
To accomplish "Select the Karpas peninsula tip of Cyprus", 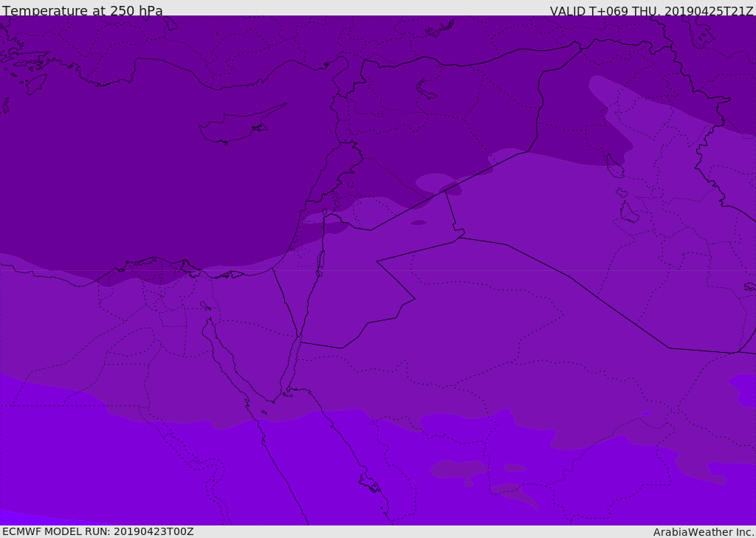I will (x=283, y=105).
